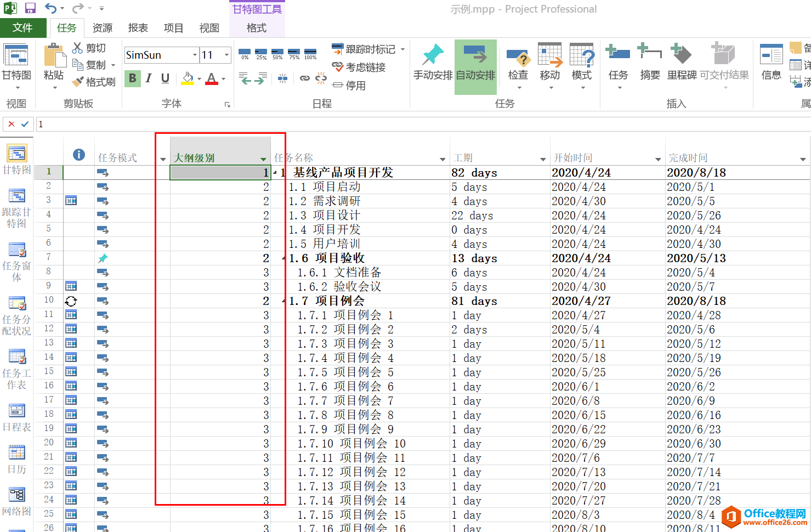Click the Mode (模式) button
811x532 pixels.
click(581, 65)
